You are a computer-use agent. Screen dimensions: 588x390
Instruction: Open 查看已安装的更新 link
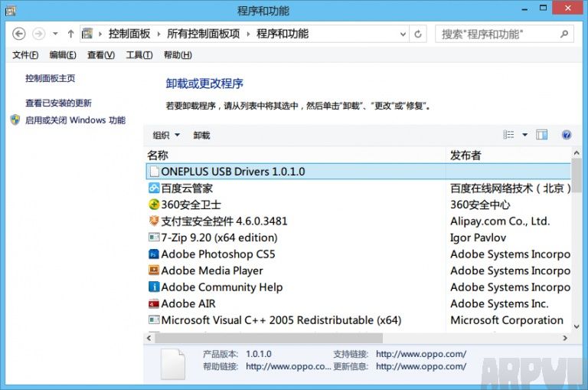pyautogui.click(x=58, y=103)
